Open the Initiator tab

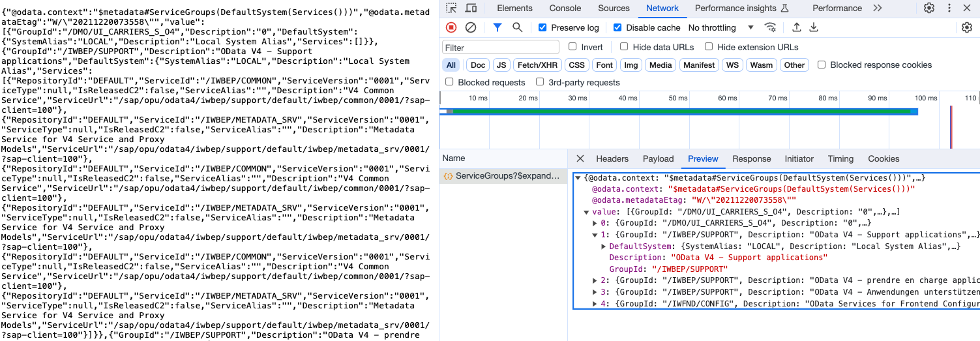(x=799, y=158)
